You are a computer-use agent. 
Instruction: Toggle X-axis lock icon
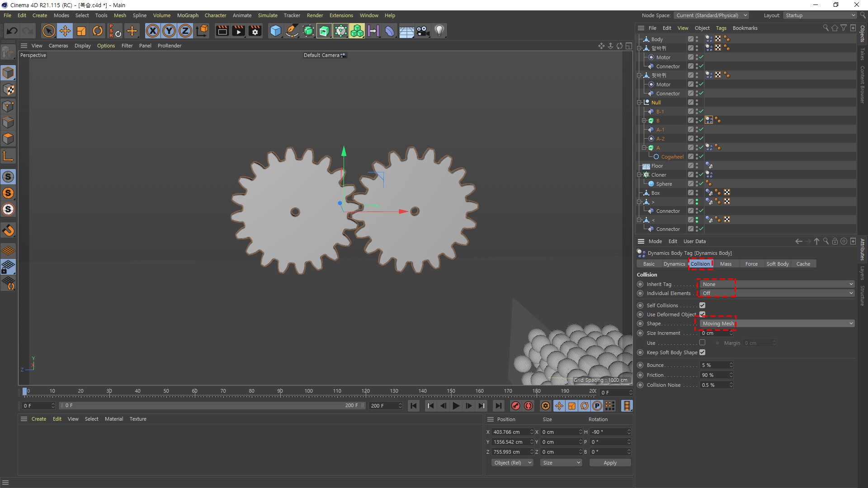(x=153, y=31)
